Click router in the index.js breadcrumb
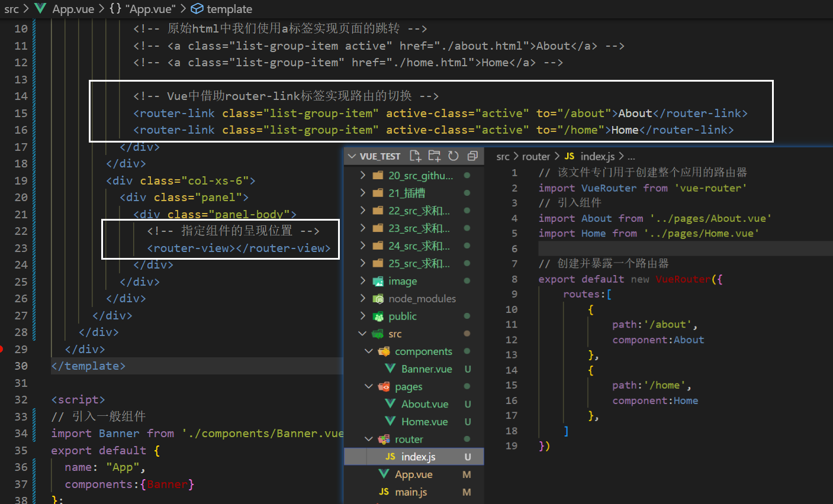The width and height of the screenshot is (833, 504). (x=536, y=156)
